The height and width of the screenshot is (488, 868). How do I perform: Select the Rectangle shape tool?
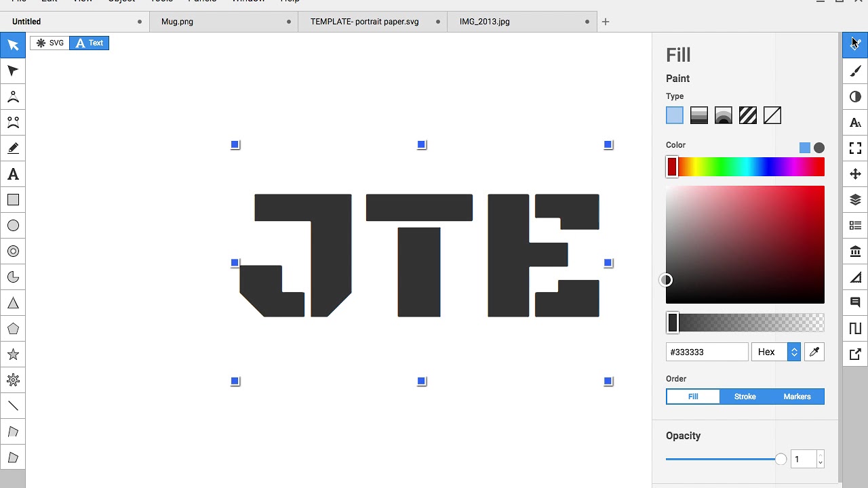pos(13,200)
